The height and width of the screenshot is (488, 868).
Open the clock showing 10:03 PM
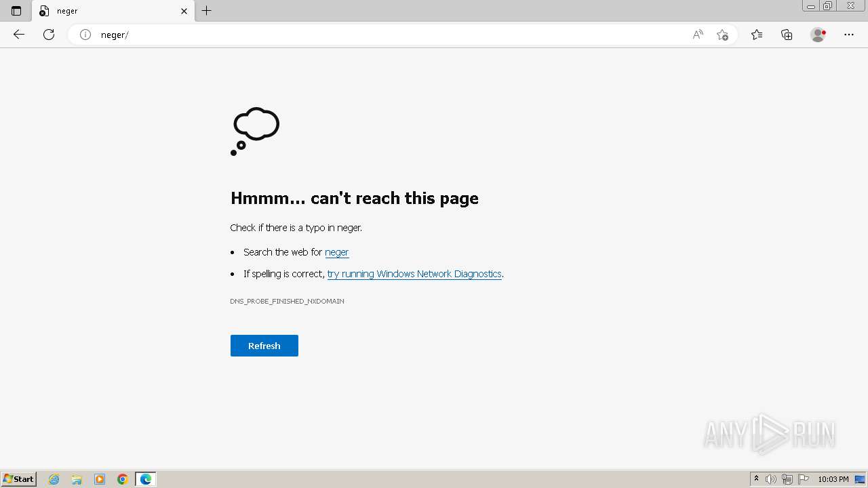tap(833, 479)
